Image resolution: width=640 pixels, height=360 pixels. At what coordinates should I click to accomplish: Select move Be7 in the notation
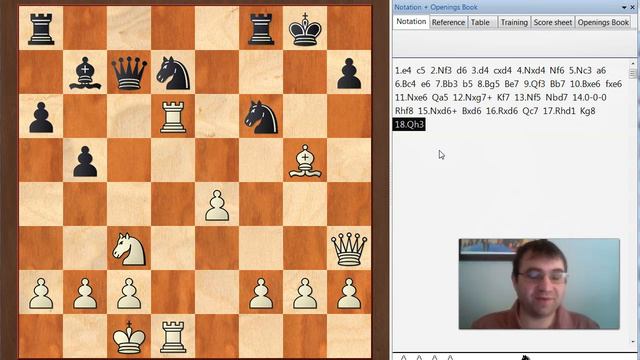point(511,84)
